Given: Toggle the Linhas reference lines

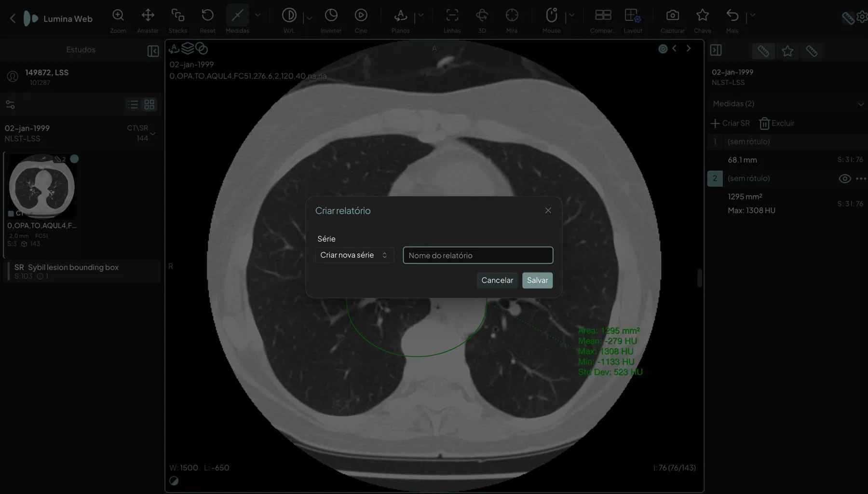Looking at the screenshot, I should tap(452, 19).
